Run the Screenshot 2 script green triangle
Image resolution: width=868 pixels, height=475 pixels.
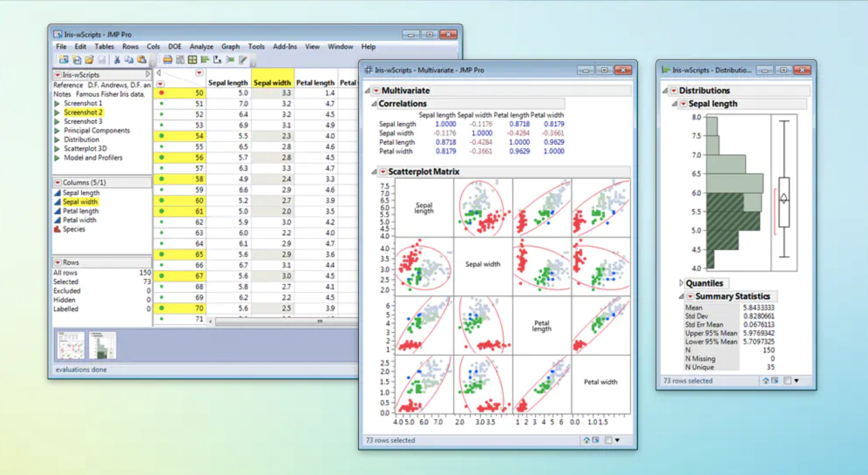tap(57, 112)
